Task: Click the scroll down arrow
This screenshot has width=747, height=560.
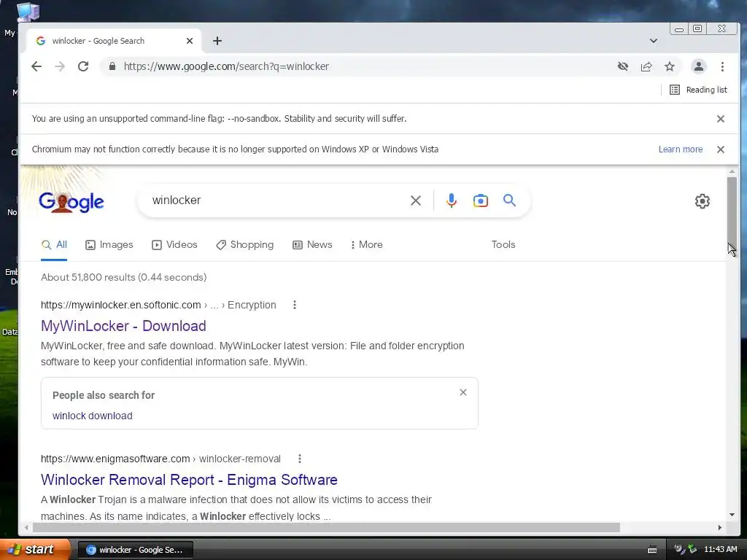Action: (732, 515)
